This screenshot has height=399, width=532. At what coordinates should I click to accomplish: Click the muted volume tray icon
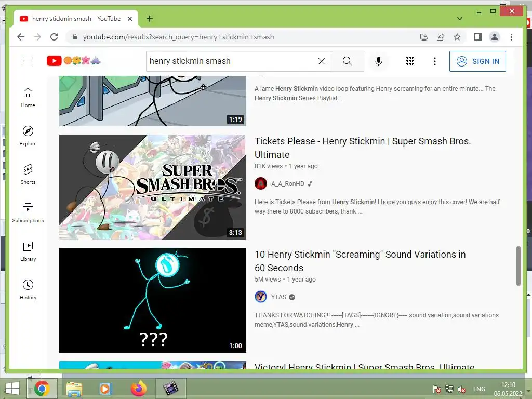(462, 389)
